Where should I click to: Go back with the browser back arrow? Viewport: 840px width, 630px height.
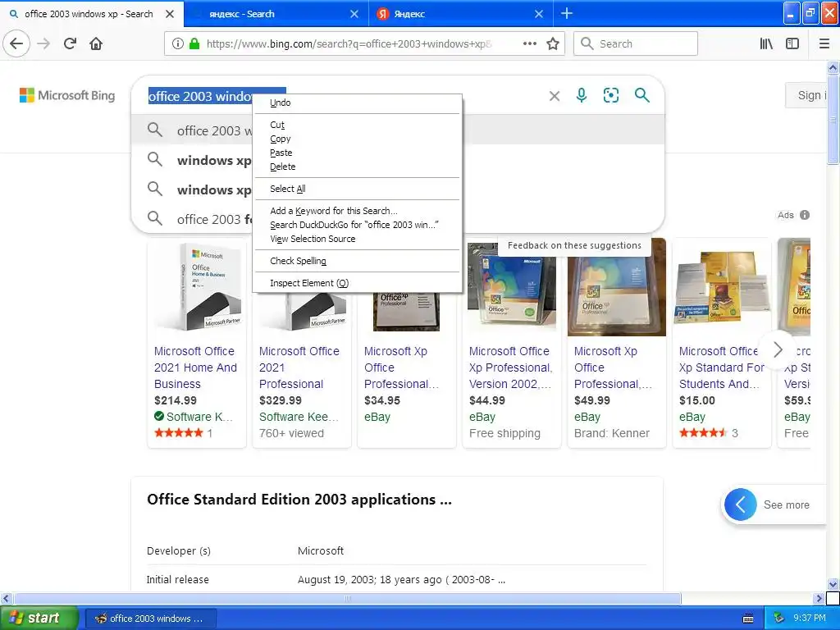[16, 44]
